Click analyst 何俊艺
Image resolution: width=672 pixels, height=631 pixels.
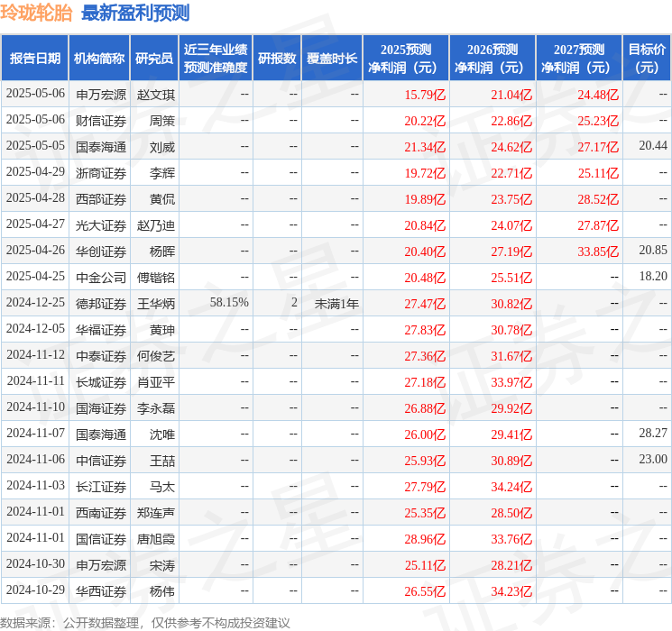point(156,356)
